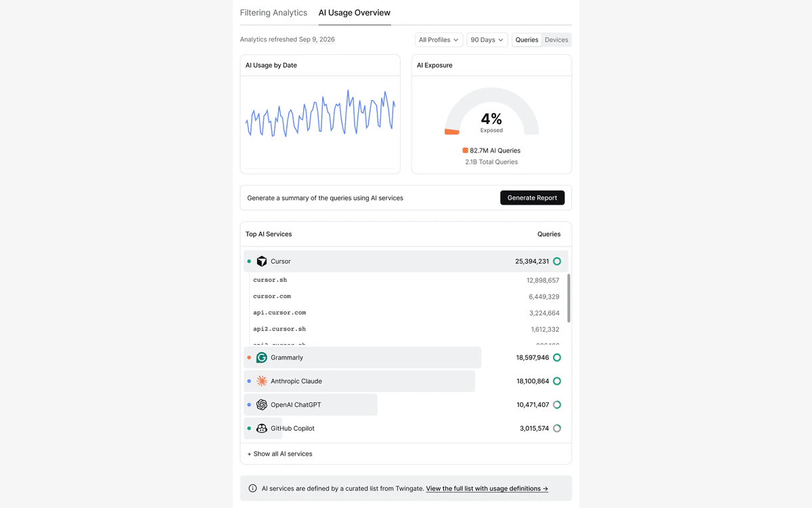This screenshot has height=508, width=812.
Task: Expand Show all AI services
Action: (279, 454)
